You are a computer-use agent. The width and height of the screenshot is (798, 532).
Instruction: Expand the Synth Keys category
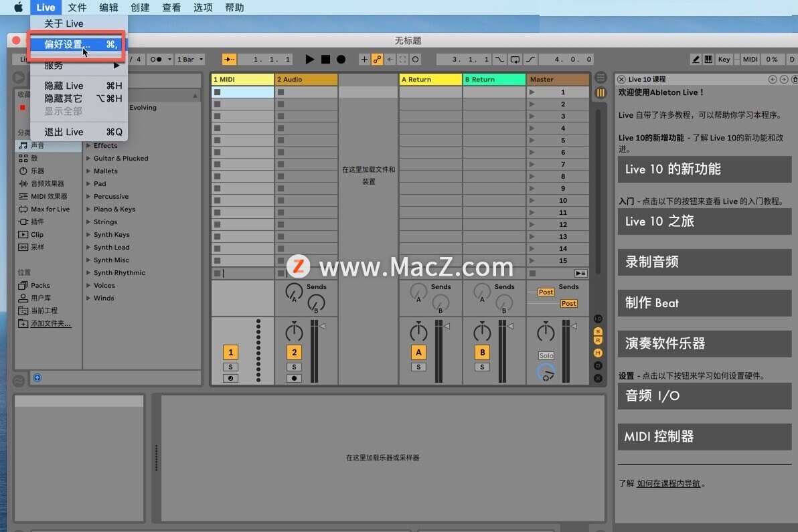(x=88, y=235)
